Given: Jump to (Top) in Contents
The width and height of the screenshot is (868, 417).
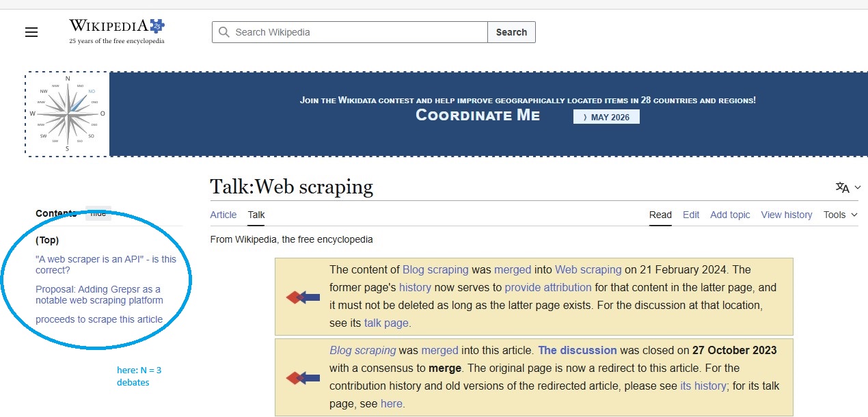Looking at the screenshot, I should click(47, 240).
